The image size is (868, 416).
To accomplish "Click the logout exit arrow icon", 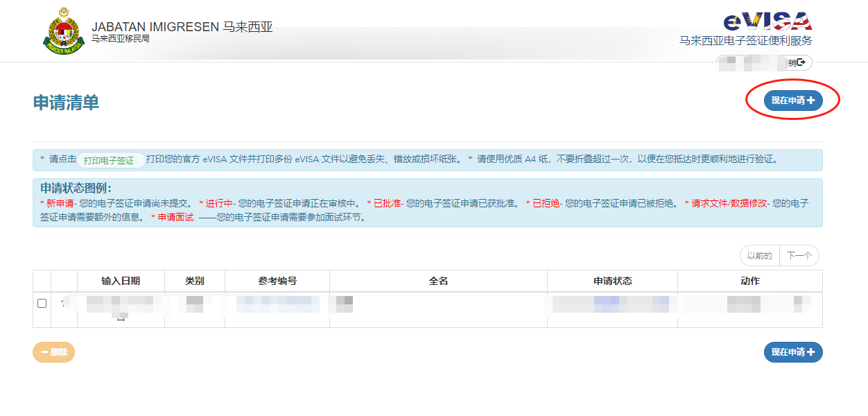I will 801,62.
